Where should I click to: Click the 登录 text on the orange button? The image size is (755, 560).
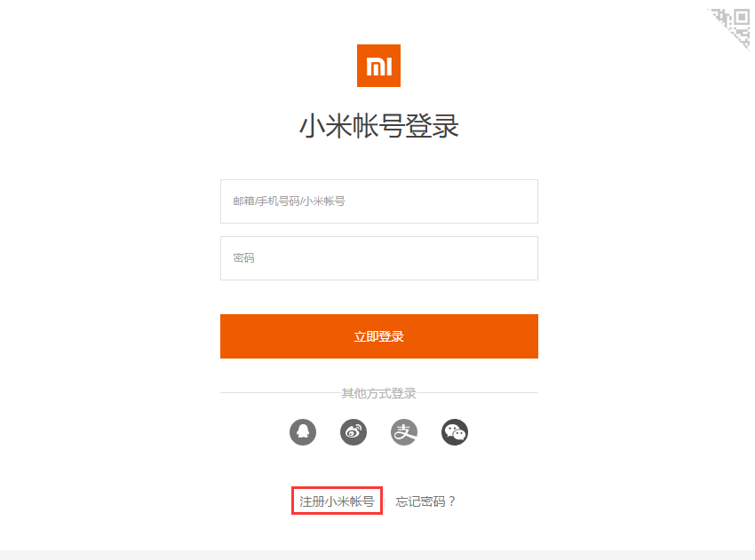391,336
